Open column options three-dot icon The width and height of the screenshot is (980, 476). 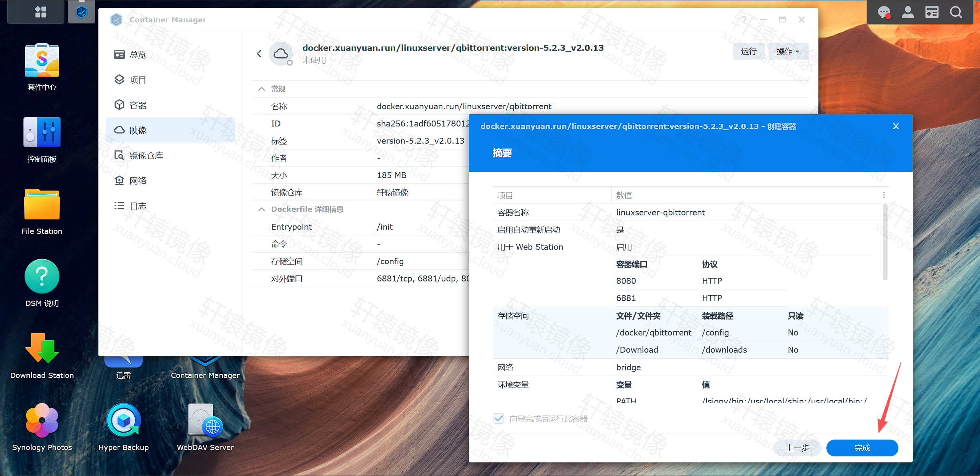click(884, 195)
